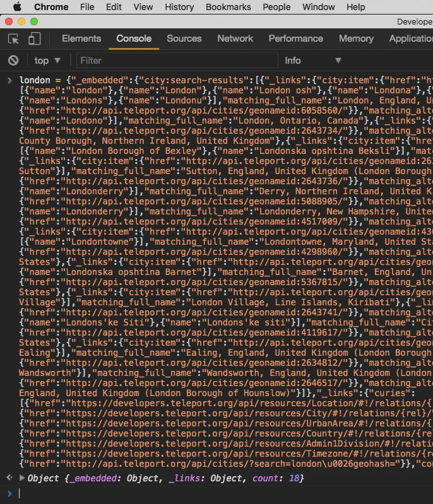Viewport: 433px width, 504px height.
Task: Click the close window red button
Action: click(x=9, y=21)
